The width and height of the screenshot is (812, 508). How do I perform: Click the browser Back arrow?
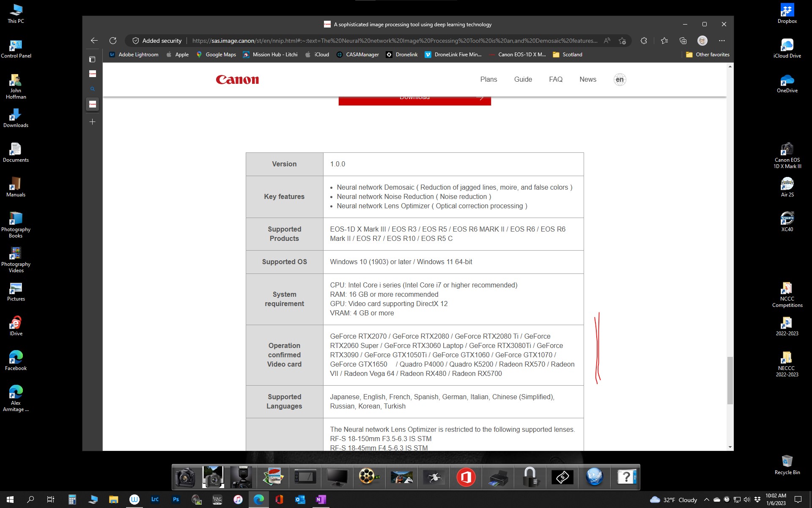coord(94,41)
